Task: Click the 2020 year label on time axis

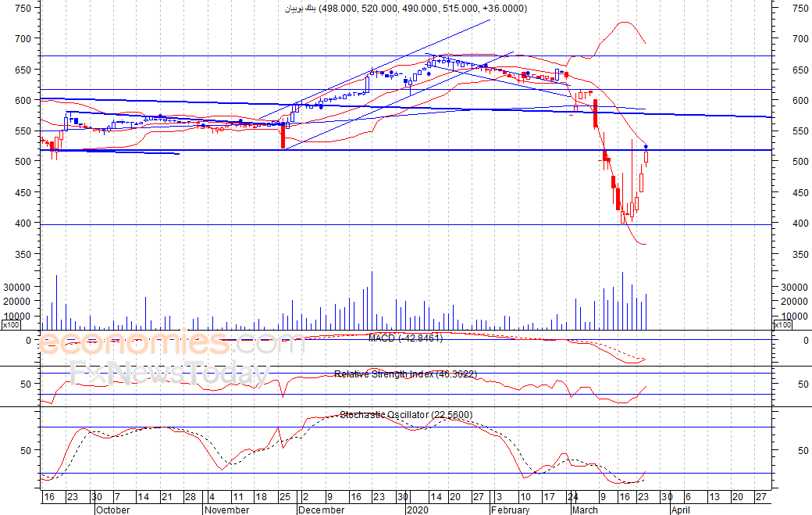Action: [x=418, y=510]
